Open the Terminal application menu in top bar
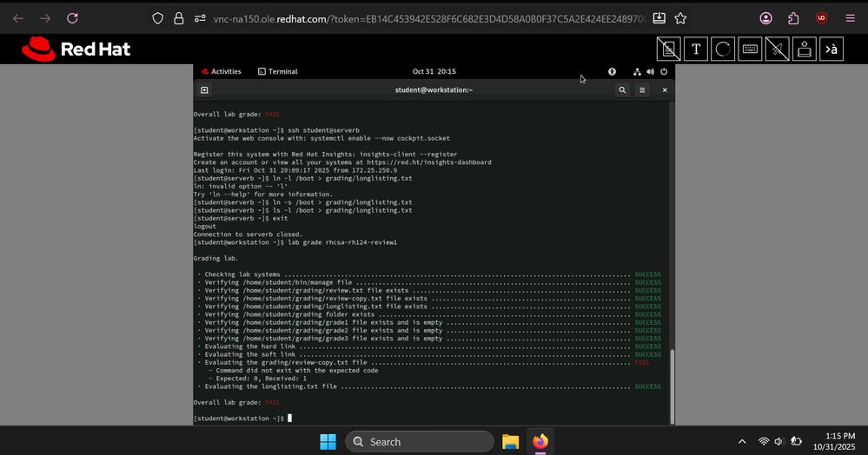This screenshot has width=868, height=455. pos(278,71)
